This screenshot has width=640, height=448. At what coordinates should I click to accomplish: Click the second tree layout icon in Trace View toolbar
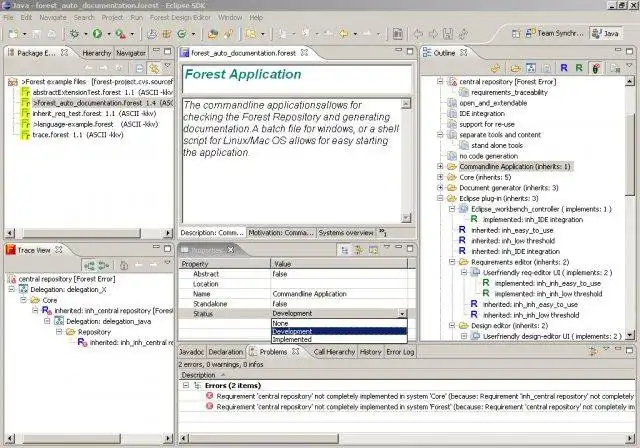click(103, 266)
